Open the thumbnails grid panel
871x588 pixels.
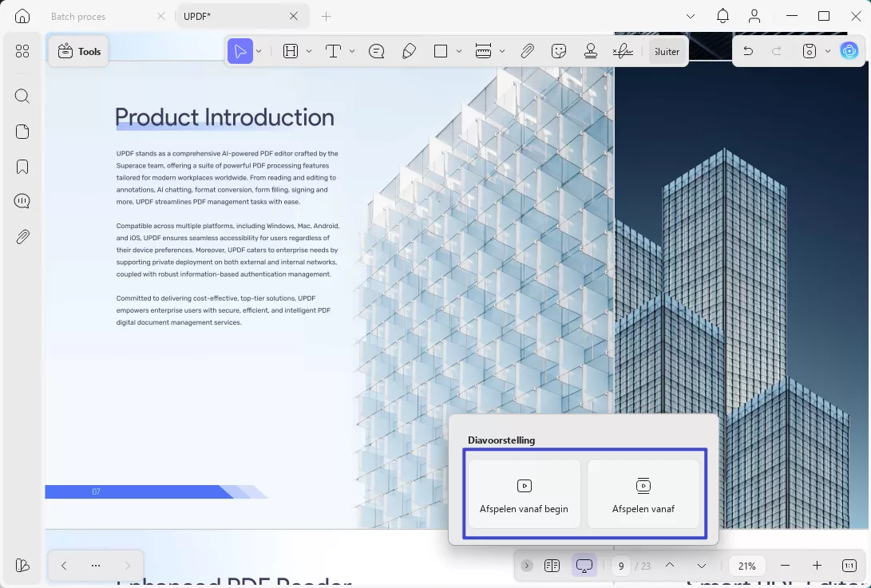[x=22, y=51]
